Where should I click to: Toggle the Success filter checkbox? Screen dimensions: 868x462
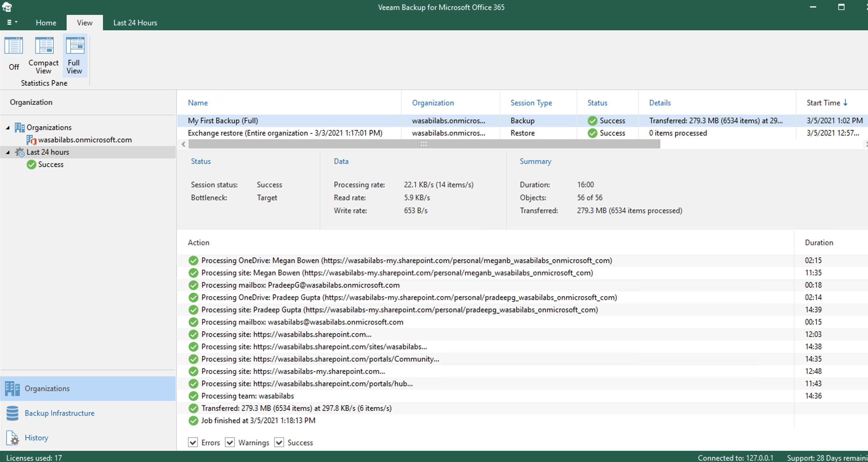[279, 442]
